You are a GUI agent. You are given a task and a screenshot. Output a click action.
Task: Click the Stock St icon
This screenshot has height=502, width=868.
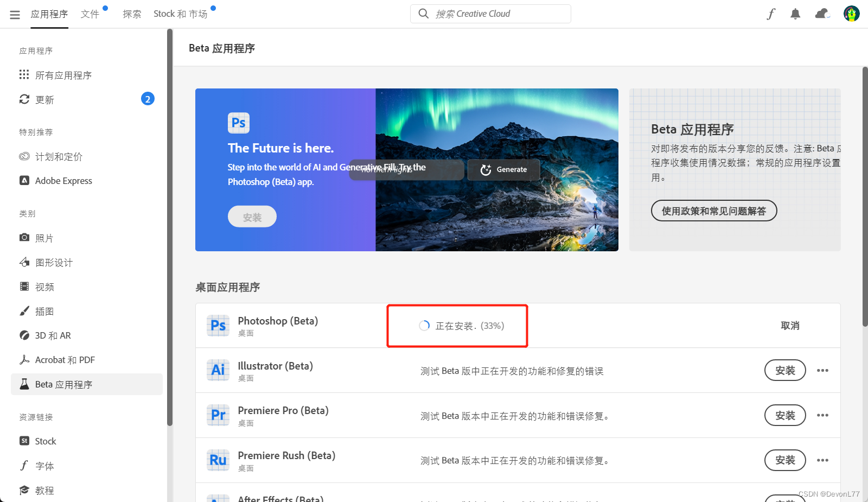(24, 441)
